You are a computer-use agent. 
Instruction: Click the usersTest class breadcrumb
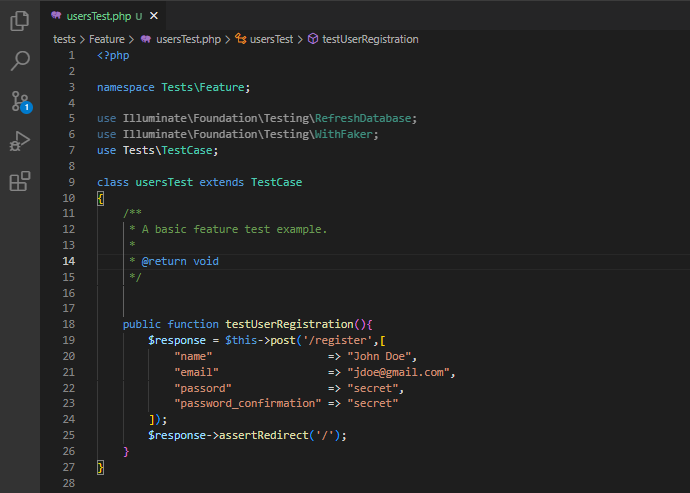[x=271, y=39]
